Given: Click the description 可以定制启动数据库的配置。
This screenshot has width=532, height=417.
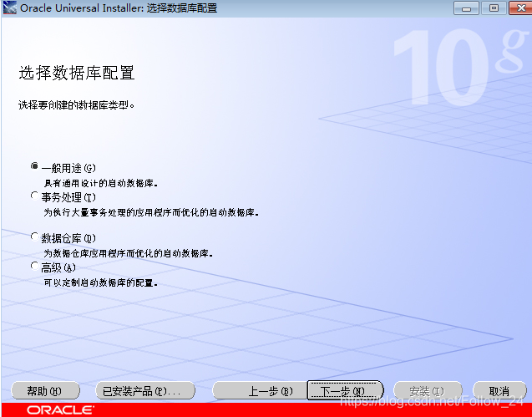Looking at the screenshot, I should (101, 282).
